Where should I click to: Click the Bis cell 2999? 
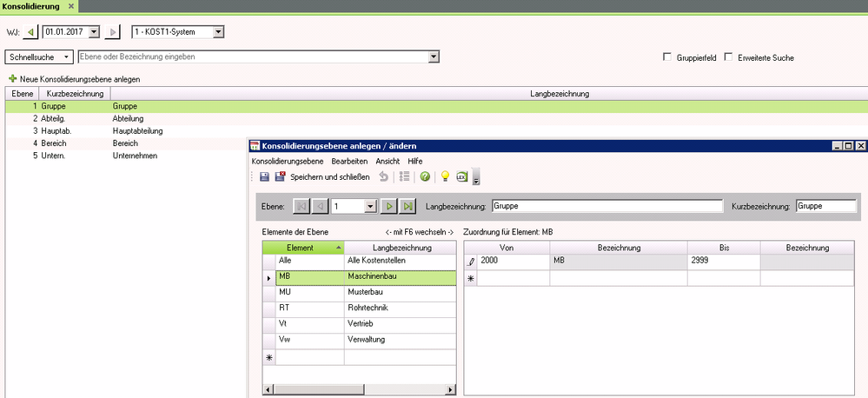724,262
